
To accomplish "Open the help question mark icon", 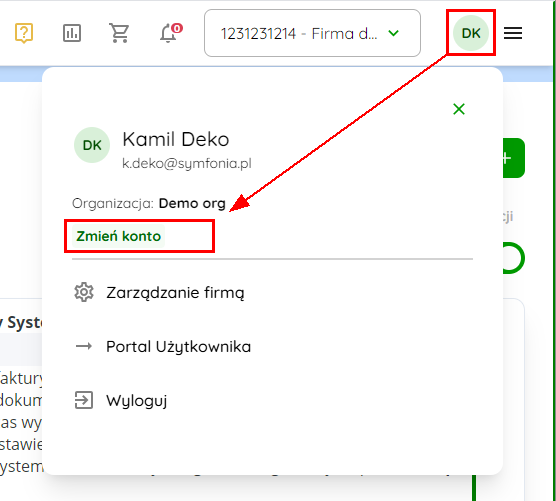I will pos(24,33).
